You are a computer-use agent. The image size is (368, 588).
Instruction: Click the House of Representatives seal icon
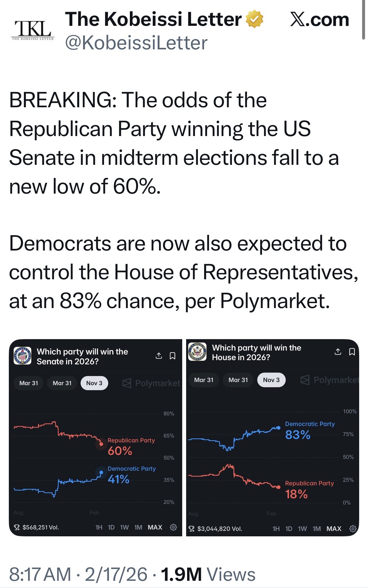pyautogui.click(x=197, y=352)
